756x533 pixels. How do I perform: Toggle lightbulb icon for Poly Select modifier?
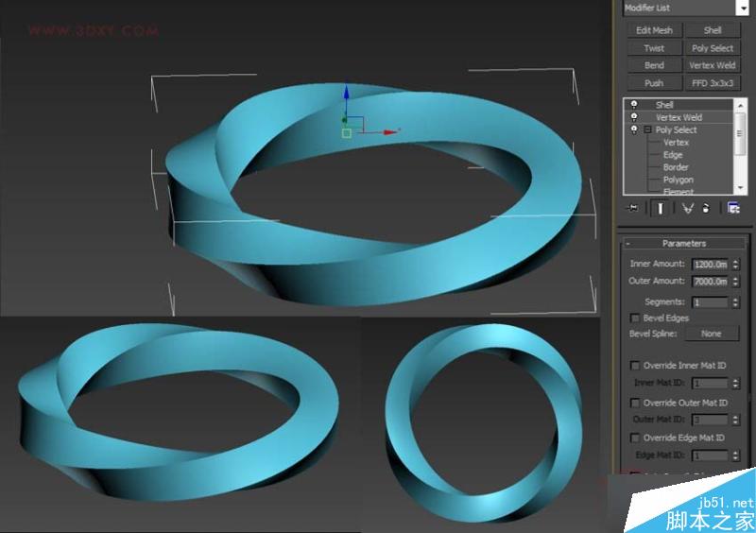(x=634, y=129)
